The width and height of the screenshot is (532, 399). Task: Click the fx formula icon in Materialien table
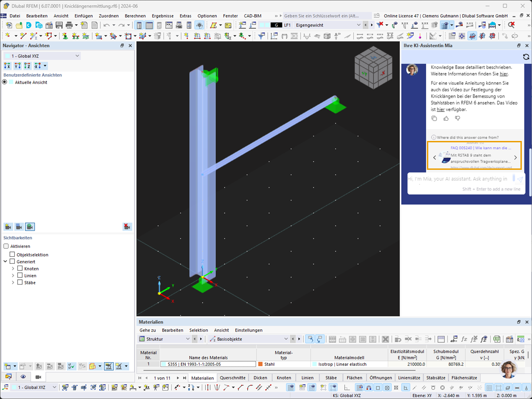(x=464, y=339)
